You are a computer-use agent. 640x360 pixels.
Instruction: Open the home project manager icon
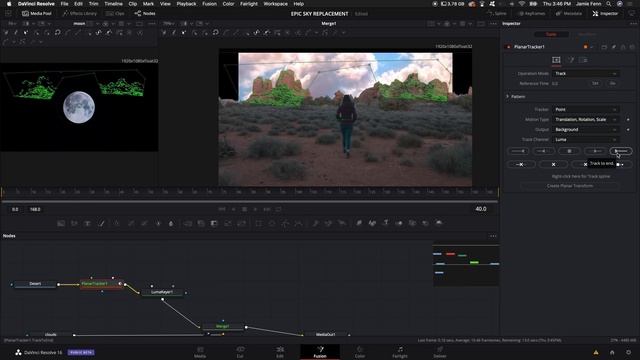tap(612, 352)
